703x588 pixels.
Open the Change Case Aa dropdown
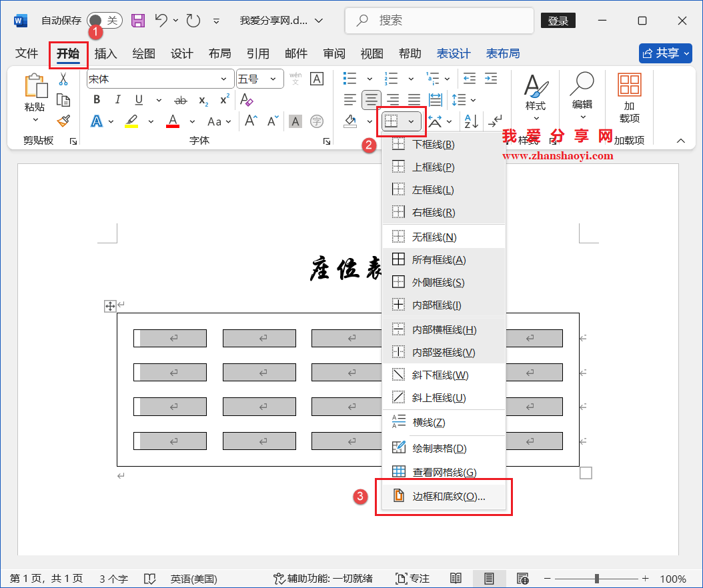coord(219,121)
